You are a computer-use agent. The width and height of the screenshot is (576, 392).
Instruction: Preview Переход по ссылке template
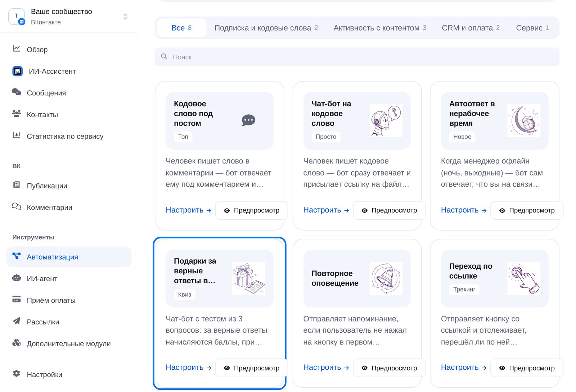[527, 368]
